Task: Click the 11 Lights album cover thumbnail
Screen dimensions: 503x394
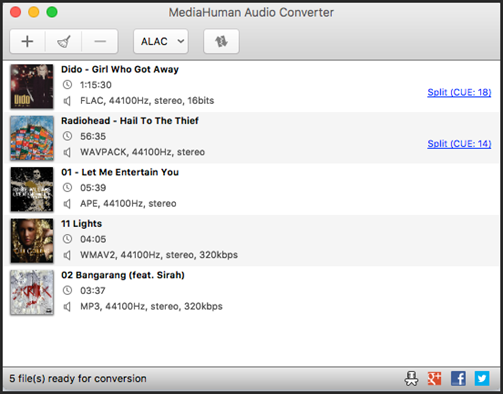Action: point(32,241)
